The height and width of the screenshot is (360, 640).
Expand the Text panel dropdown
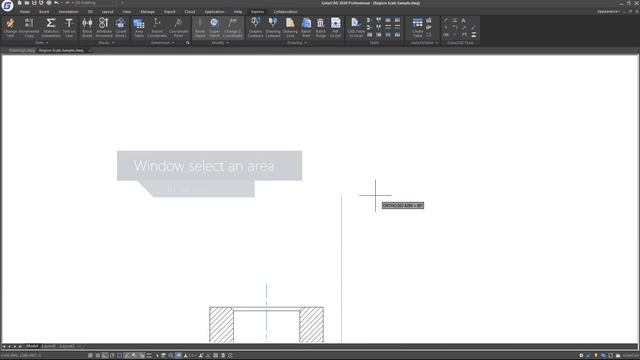point(41,43)
